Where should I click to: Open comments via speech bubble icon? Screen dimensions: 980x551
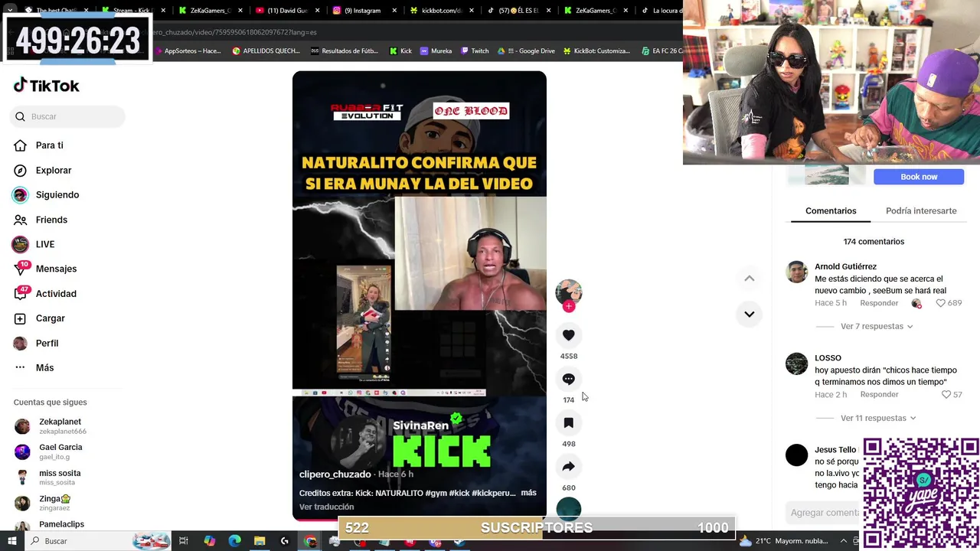pos(568,379)
